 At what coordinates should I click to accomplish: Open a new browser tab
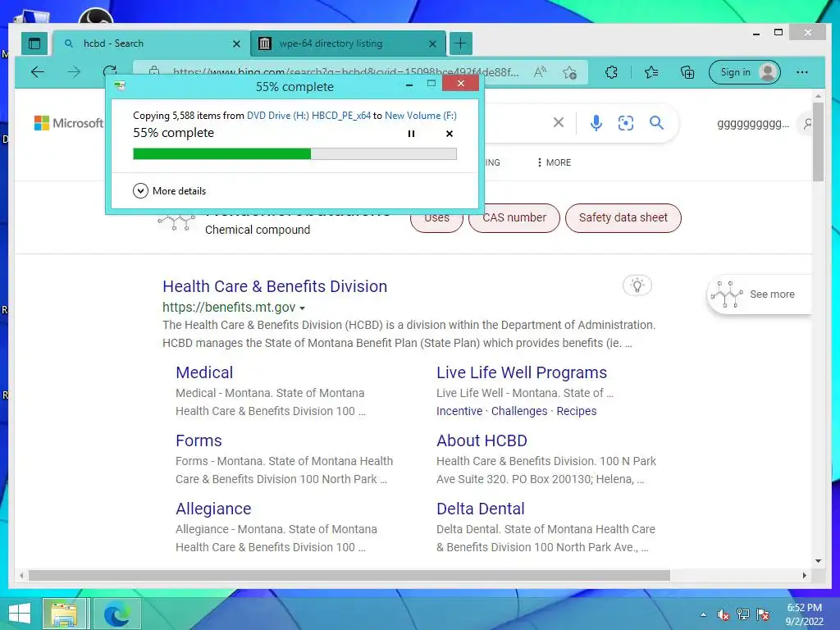click(461, 43)
